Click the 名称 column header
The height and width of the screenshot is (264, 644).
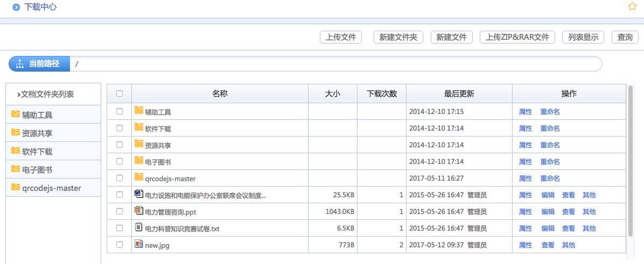point(220,94)
